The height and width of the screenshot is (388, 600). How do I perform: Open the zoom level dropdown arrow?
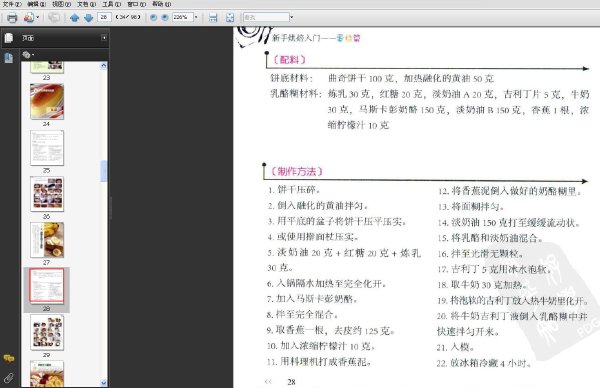point(196,17)
